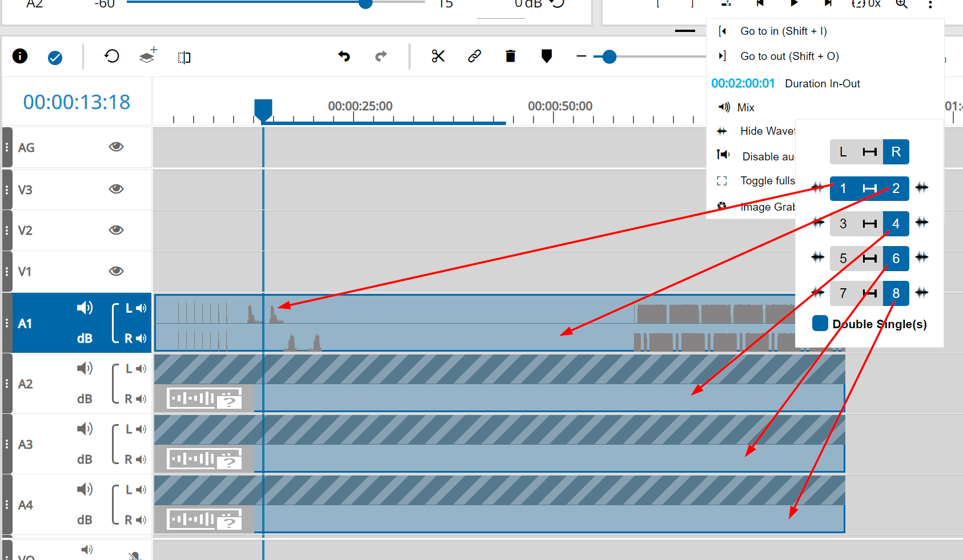
Task: Click the link clips icon
Action: (474, 56)
